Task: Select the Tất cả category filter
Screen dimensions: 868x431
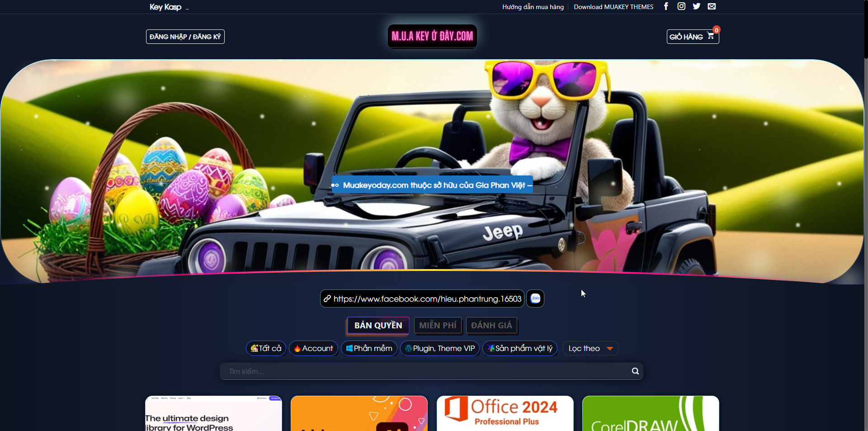Action: pos(266,348)
